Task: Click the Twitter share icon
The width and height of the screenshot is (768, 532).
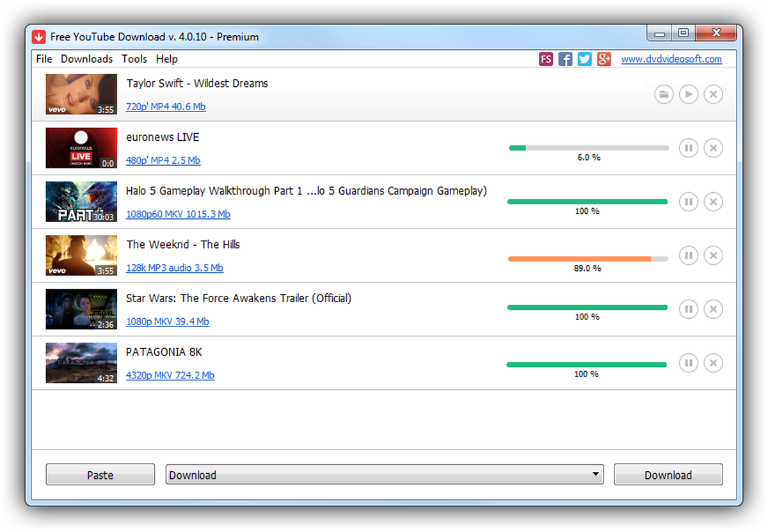Action: point(584,59)
